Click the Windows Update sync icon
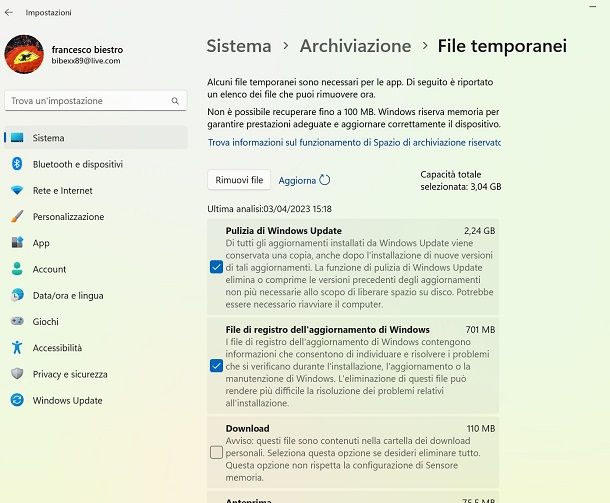Image resolution: width=610 pixels, height=503 pixels. 17,400
